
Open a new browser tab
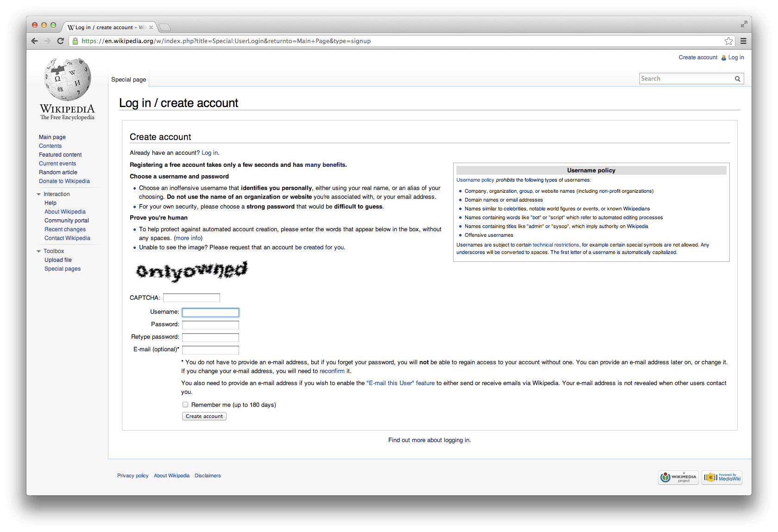(165, 27)
